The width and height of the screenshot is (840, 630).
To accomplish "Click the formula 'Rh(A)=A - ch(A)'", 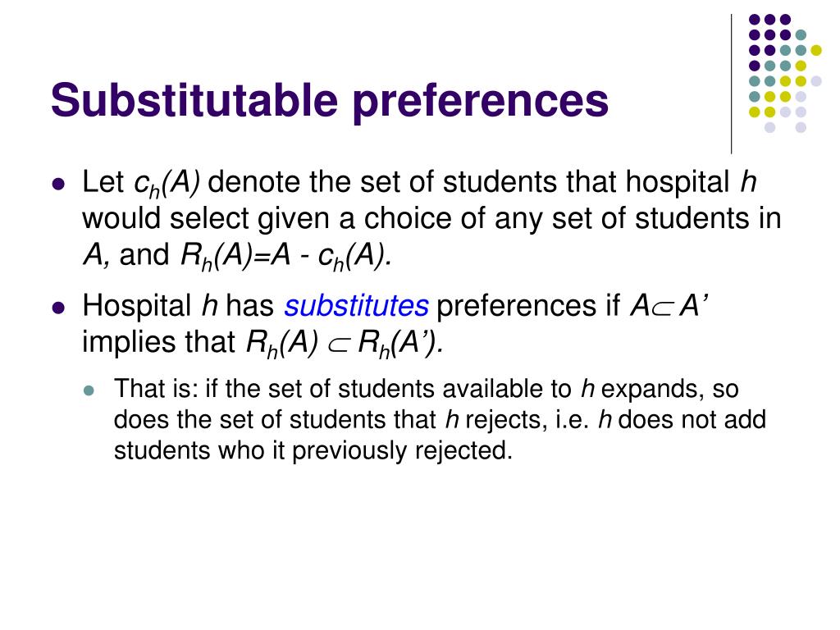I will (286, 256).
